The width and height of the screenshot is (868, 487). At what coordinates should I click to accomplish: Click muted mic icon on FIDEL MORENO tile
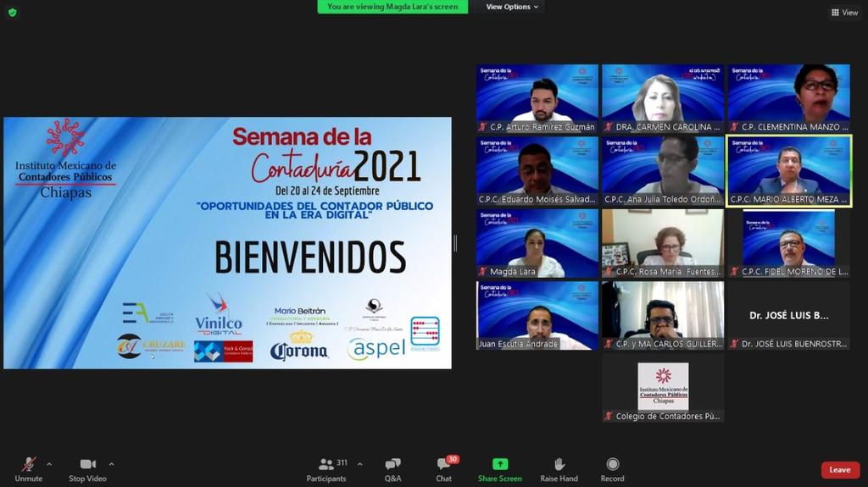pyautogui.click(x=734, y=272)
